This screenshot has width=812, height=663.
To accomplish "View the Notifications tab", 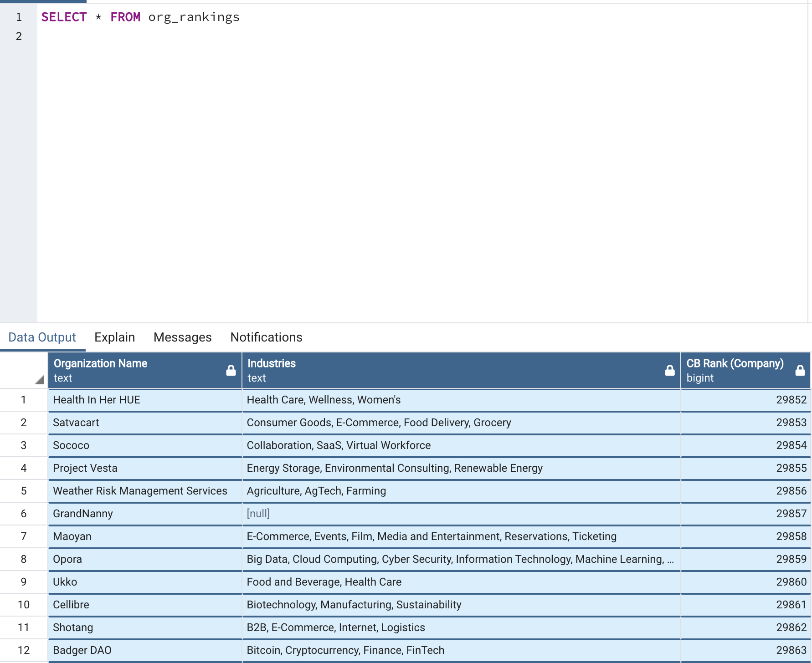I will point(266,337).
